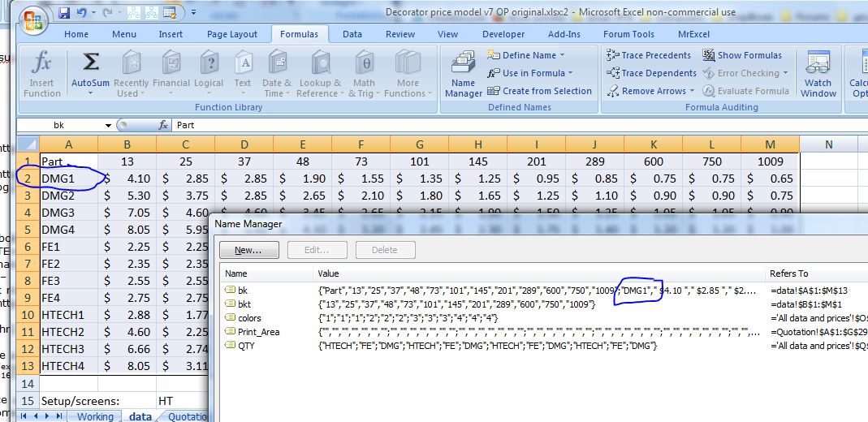Select cell A10 containing HTECH1
Viewport: 868px width, 422px height.
click(69, 315)
